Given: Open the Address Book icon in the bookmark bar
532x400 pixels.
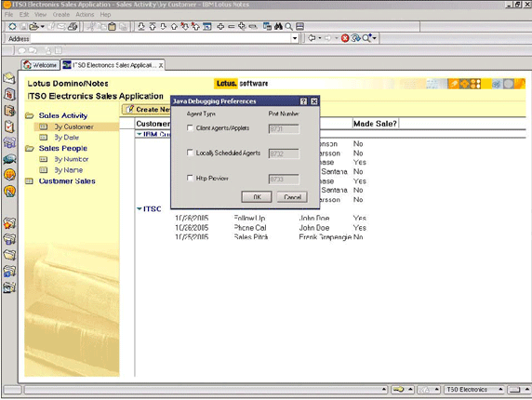Looking at the screenshot, I should [9, 111].
